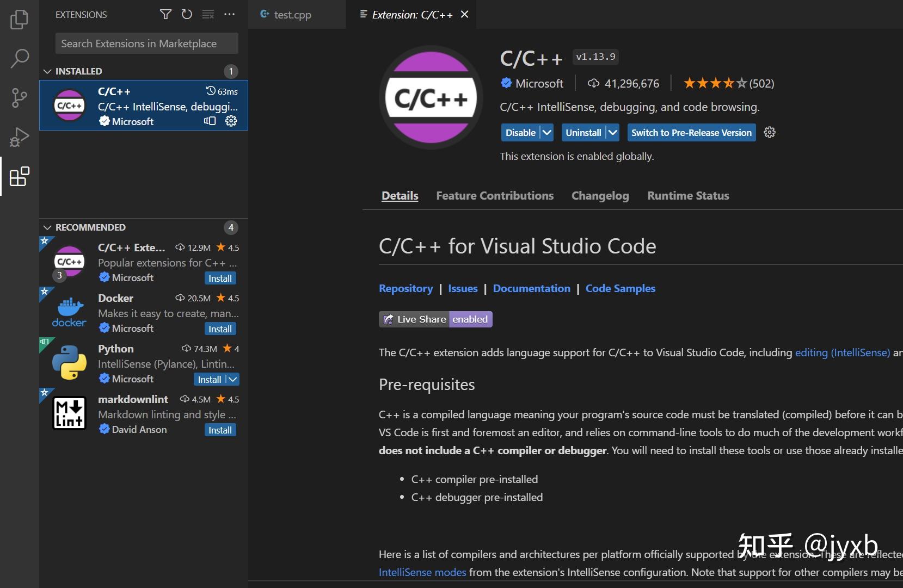This screenshot has height=588, width=903.
Task: Open the Run and Debug view
Action: 19,137
